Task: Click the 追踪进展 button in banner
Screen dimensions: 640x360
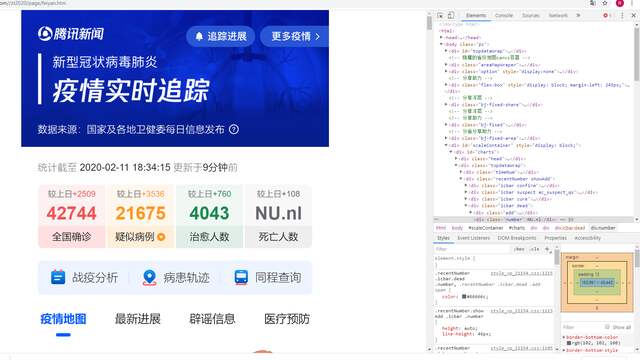Action: pyautogui.click(x=220, y=36)
